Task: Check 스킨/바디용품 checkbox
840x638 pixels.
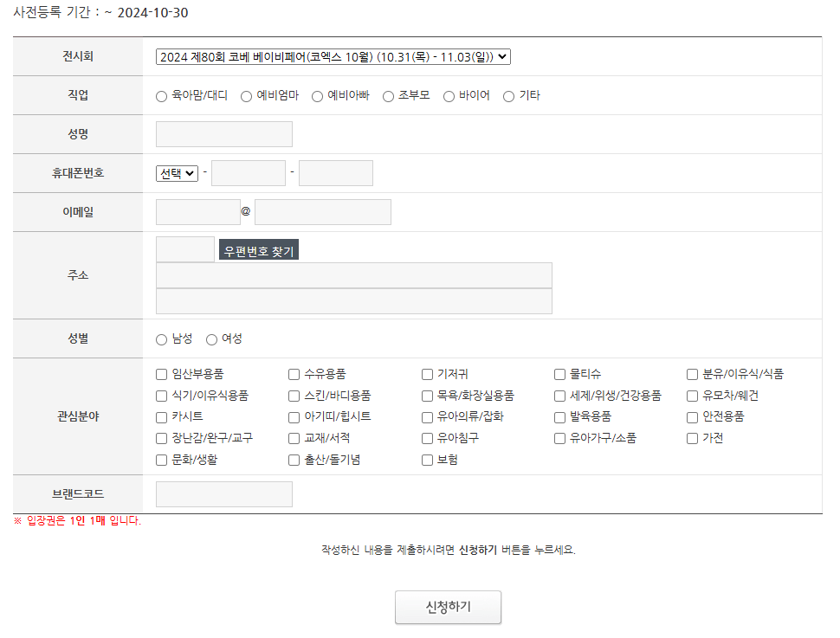Action: 294,396
